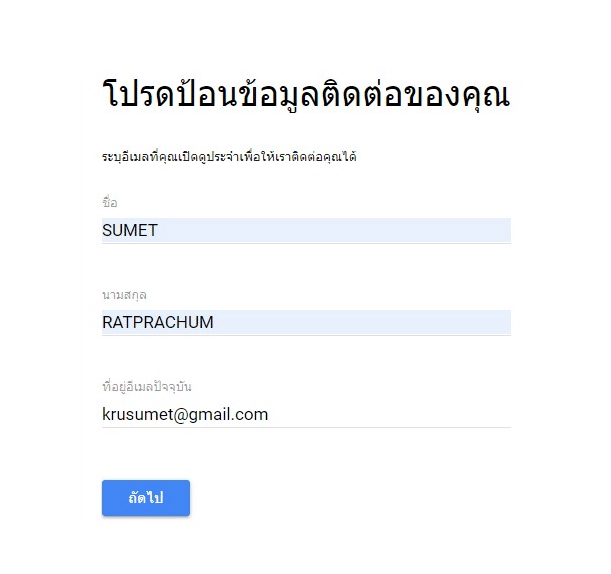Place cursor after the text RATPRACHUM

pyautogui.click(x=214, y=323)
